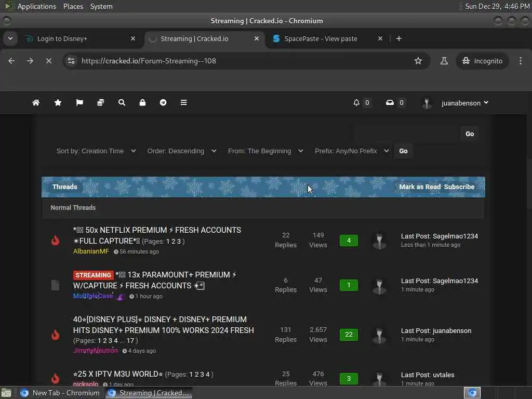Open the System menu
The width and height of the screenshot is (532, 399).
pyautogui.click(x=101, y=6)
